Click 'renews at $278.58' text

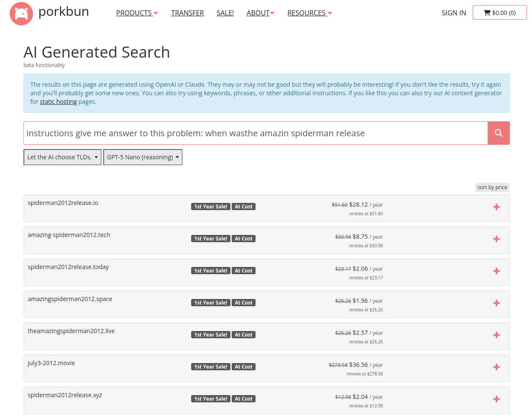coord(365,374)
